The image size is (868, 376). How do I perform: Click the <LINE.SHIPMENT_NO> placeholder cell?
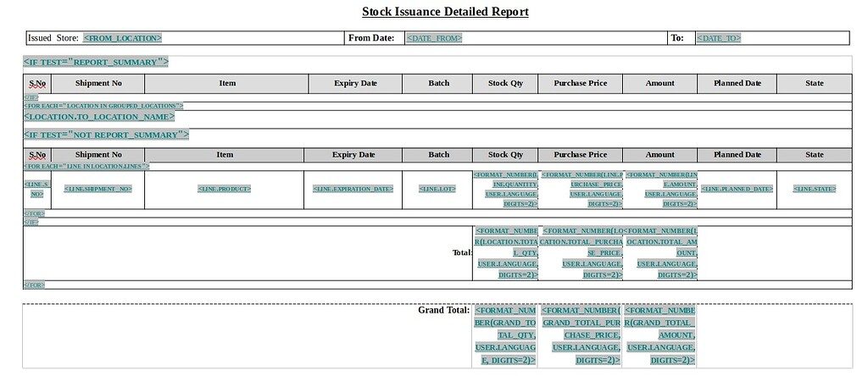(97, 189)
